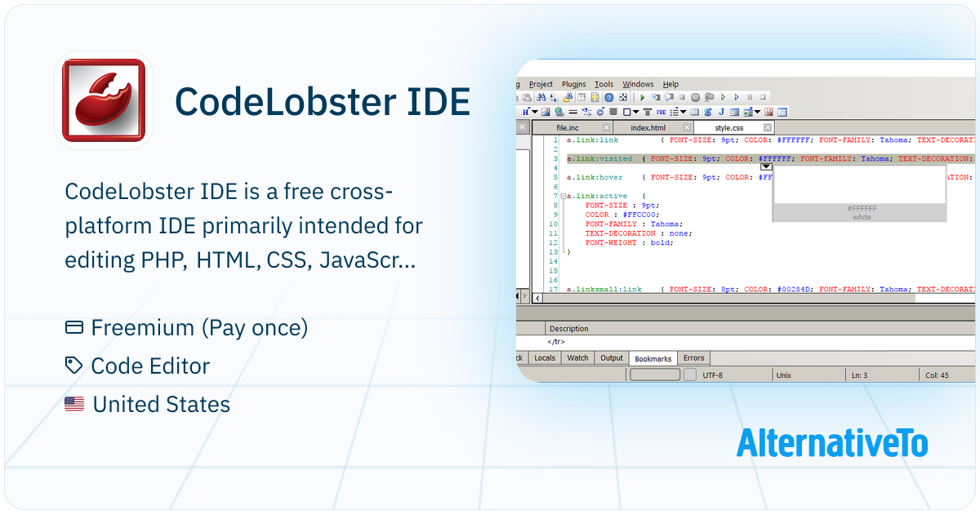Open the Errors panel tab

point(694,357)
